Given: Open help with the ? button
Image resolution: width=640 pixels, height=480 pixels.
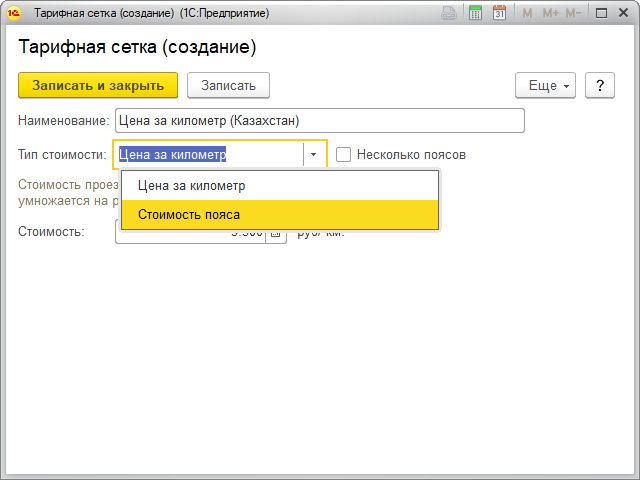Looking at the screenshot, I should 599,86.
